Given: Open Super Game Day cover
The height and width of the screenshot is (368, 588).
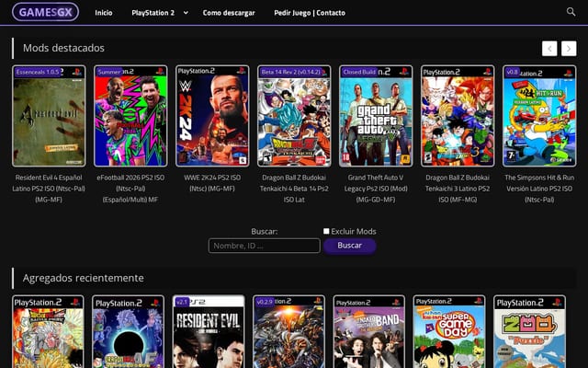Looking at the screenshot, I should tap(449, 331).
